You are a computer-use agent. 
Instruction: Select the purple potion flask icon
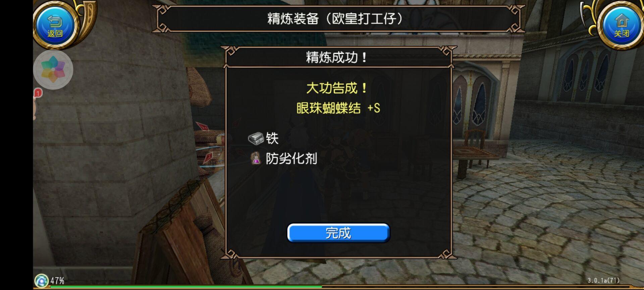[x=256, y=158]
